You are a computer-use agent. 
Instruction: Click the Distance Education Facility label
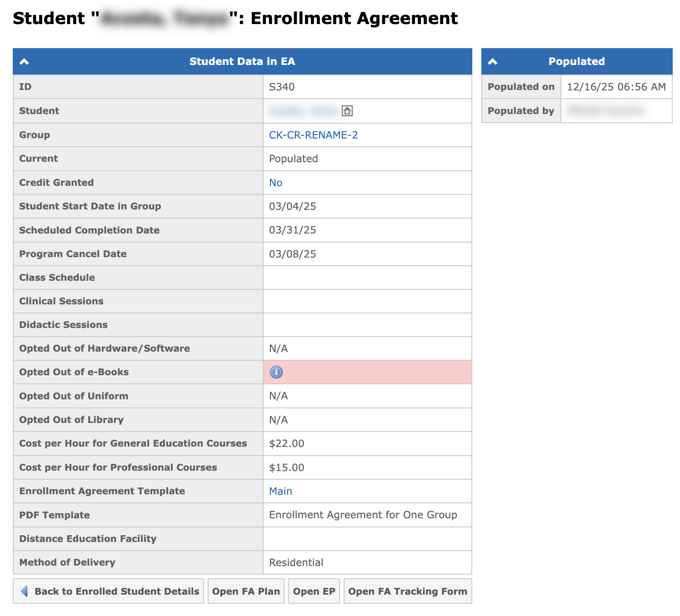(x=88, y=539)
